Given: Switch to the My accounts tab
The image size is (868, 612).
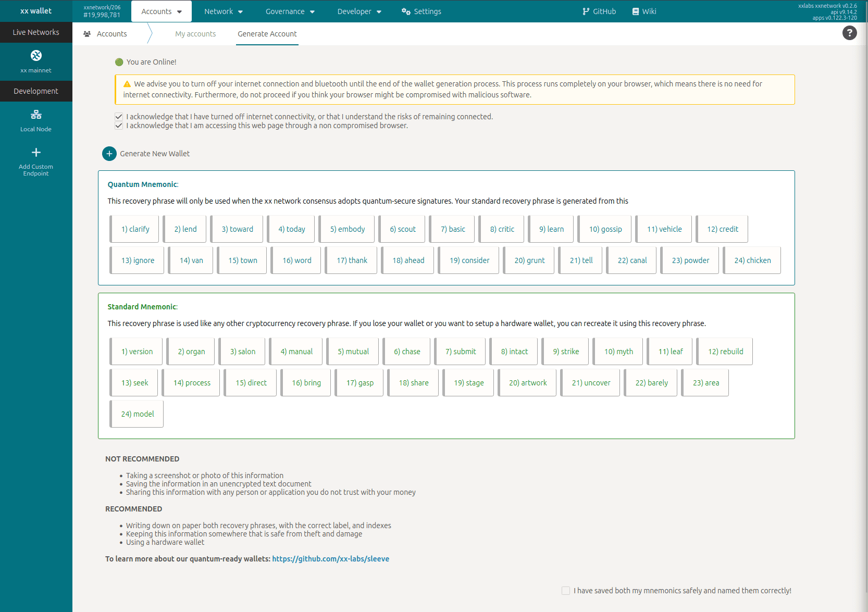Looking at the screenshot, I should (x=195, y=34).
